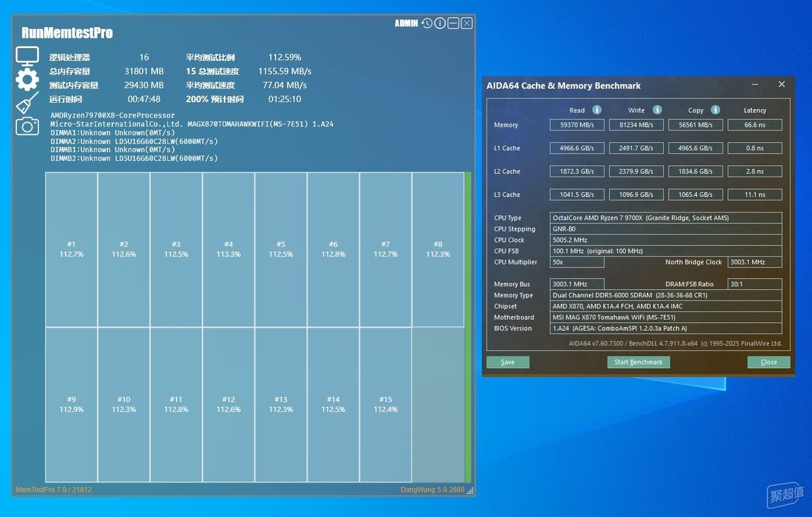Click the CPU Type field in AIDA64
This screenshot has height=517, width=812.
coord(667,218)
